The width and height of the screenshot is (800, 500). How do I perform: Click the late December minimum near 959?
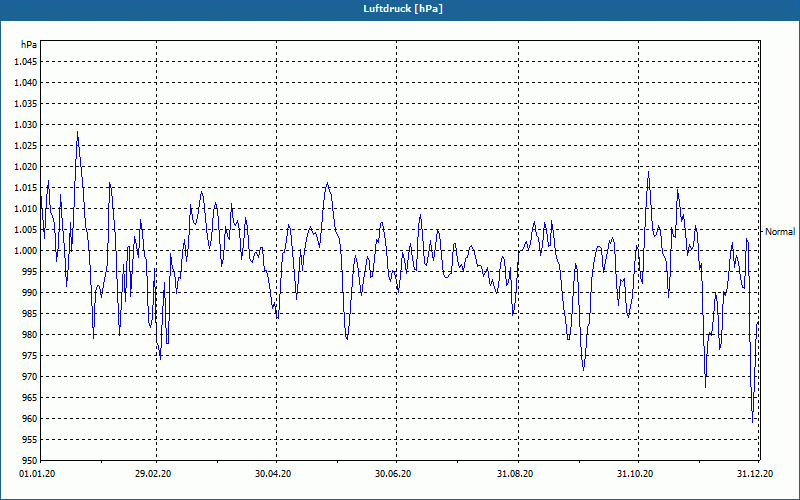pos(752,422)
